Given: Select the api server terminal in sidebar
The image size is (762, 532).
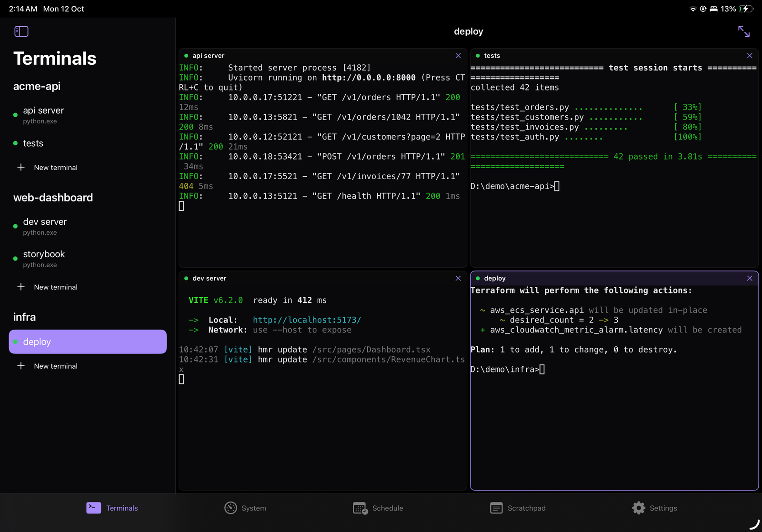Looking at the screenshot, I should [88, 115].
